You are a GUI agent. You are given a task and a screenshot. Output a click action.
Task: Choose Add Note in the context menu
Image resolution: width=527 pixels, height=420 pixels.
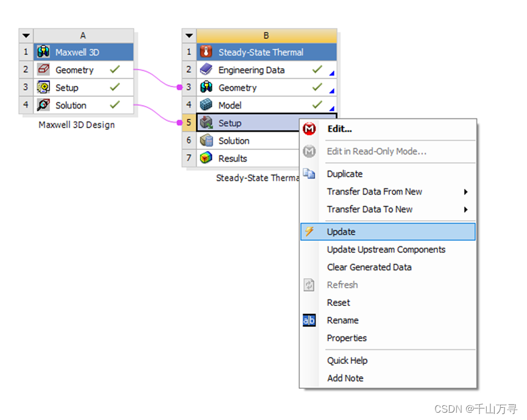point(388,378)
